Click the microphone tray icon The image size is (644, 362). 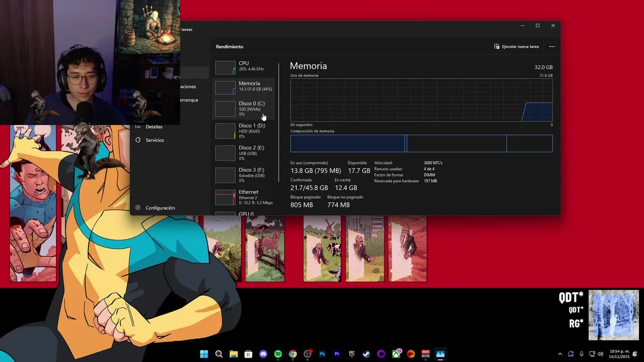coord(582,354)
